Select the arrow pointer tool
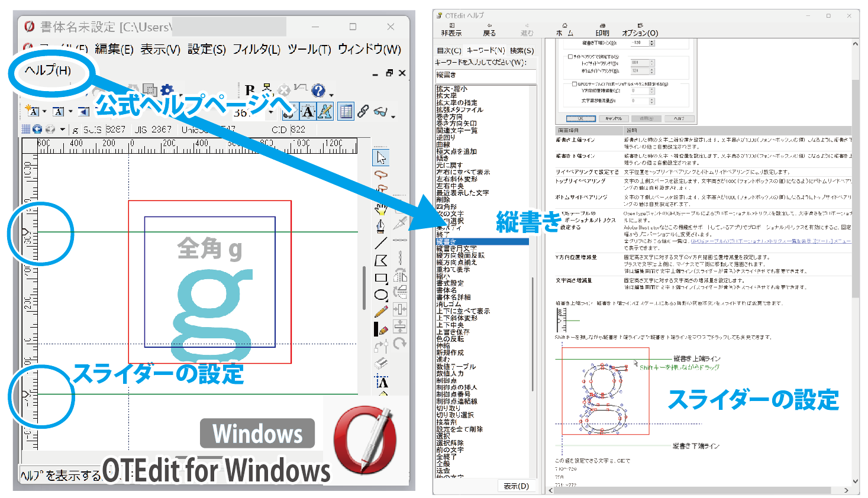The width and height of the screenshot is (868, 498). (x=380, y=157)
